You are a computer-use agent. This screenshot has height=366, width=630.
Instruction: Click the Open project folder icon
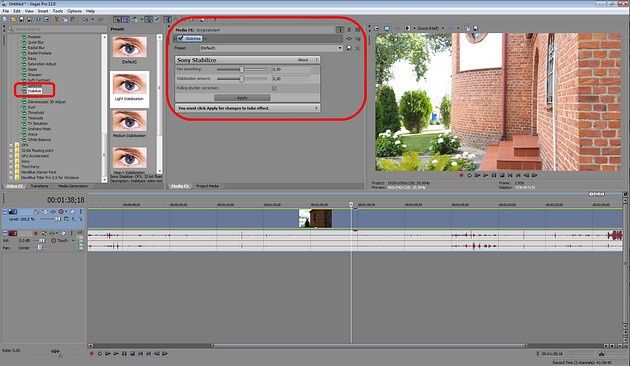(x=13, y=19)
